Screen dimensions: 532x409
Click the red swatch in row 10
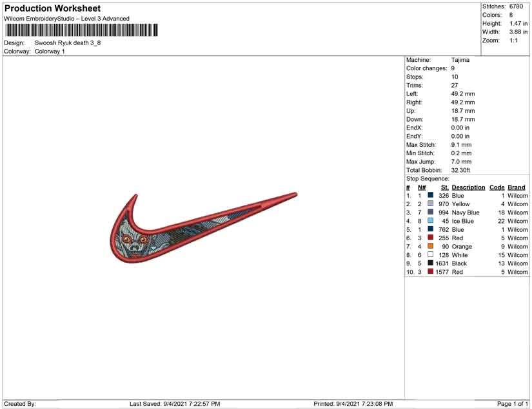430,271
